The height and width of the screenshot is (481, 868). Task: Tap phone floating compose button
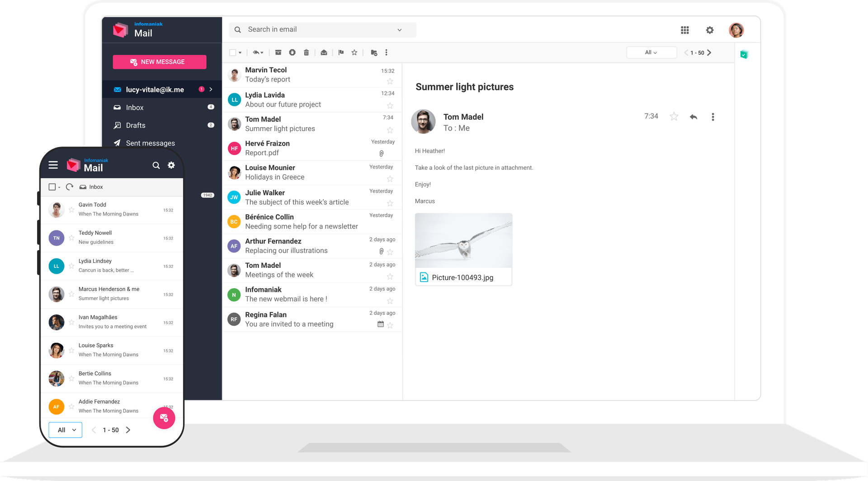pos(164,418)
